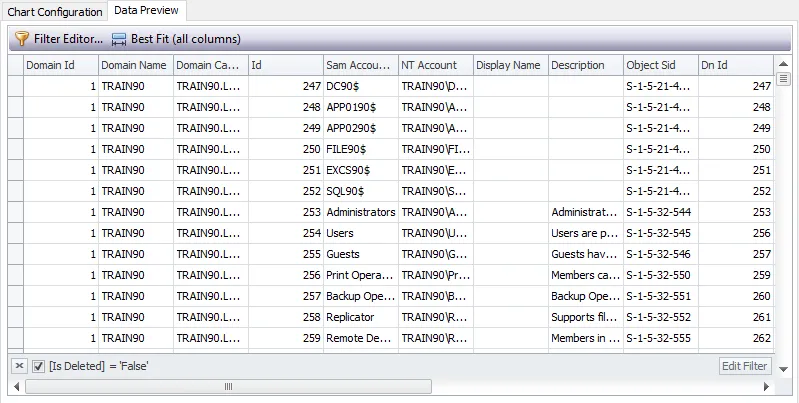Click the Users are p... description cell
Image resolution: width=799 pixels, height=403 pixels.
pos(585,233)
